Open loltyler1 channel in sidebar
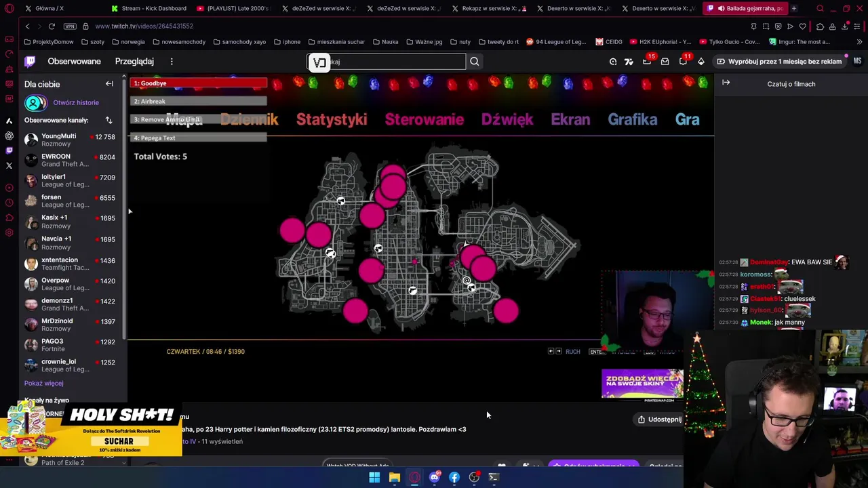Screen dimensions: 868x488 70,180
